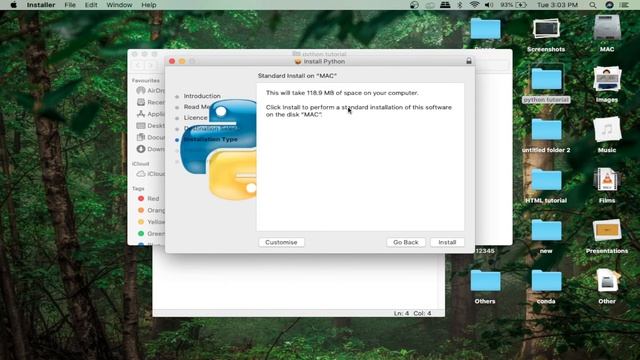Click the Green tag in Finder sidebar
Viewport: 640px width, 360px height.
pyautogui.click(x=151, y=233)
